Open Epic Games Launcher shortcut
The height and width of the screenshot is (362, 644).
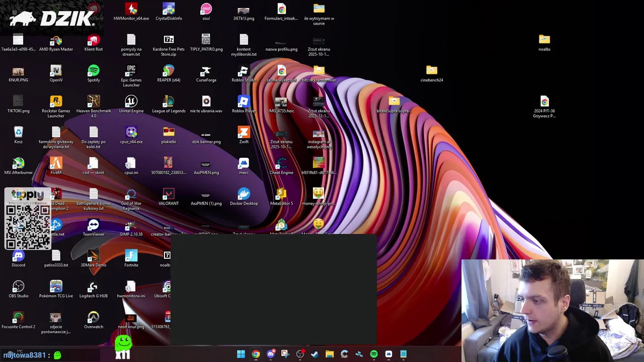[131, 76]
